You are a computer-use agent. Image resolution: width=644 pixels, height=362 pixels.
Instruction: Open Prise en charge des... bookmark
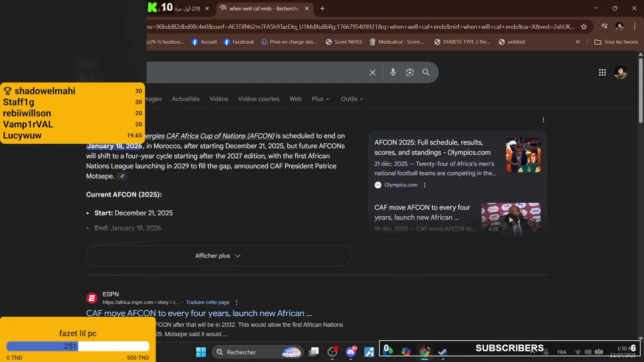click(x=289, y=42)
